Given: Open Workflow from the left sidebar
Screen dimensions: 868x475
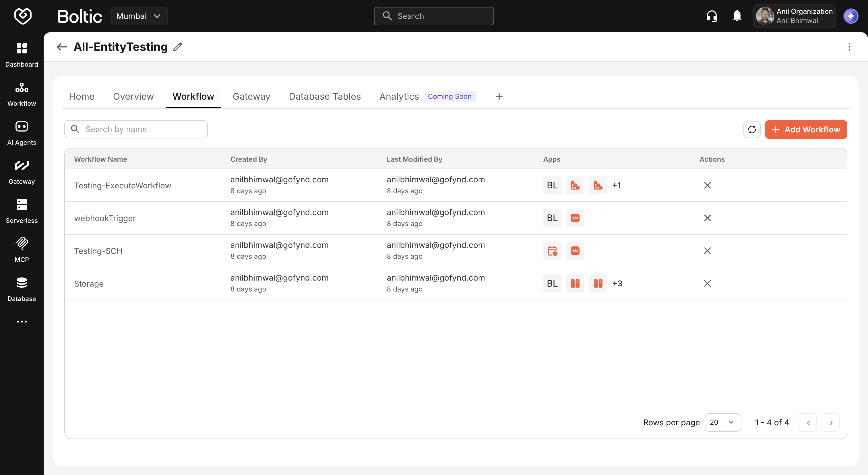Looking at the screenshot, I should tap(22, 94).
